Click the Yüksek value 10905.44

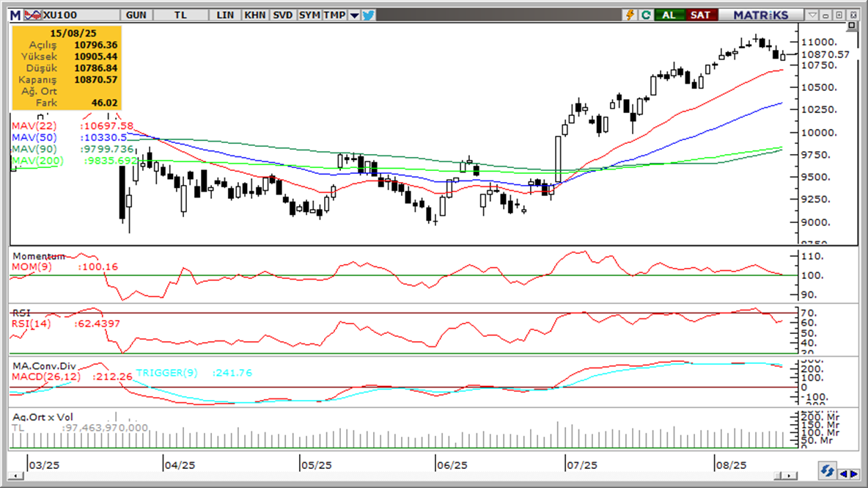(96, 57)
